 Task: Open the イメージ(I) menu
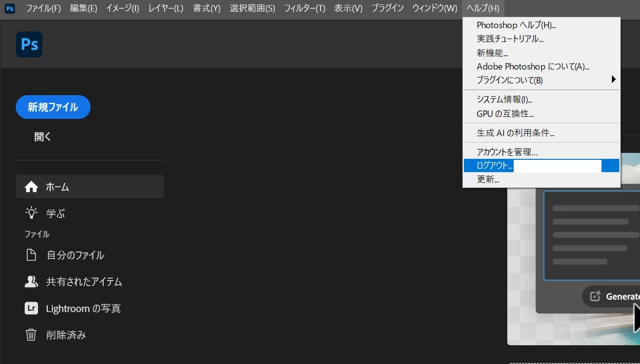pos(122,8)
